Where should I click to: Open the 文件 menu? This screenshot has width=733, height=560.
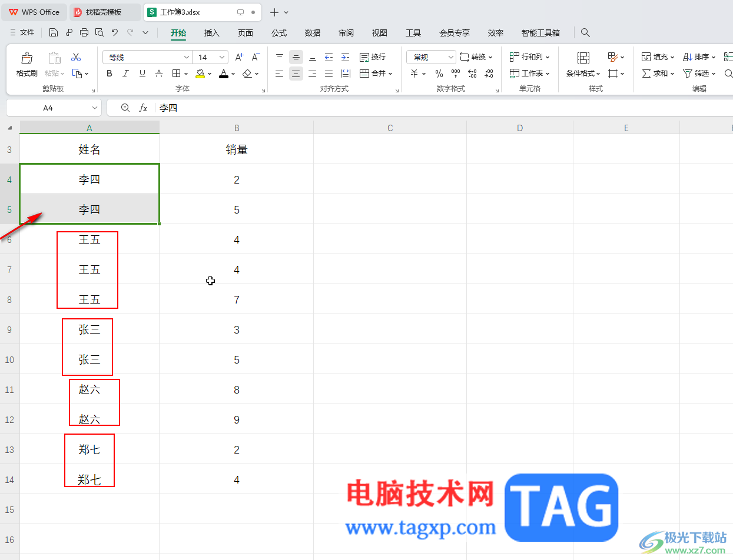23,32
